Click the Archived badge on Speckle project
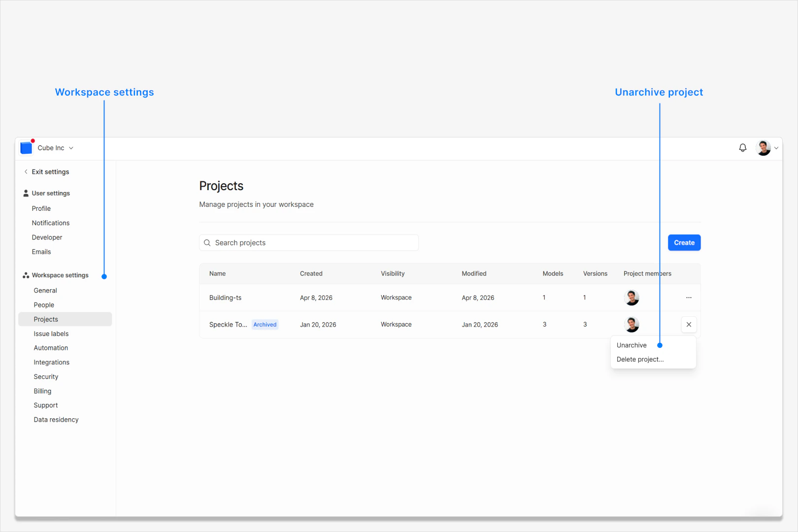This screenshot has width=798, height=532. [265, 324]
